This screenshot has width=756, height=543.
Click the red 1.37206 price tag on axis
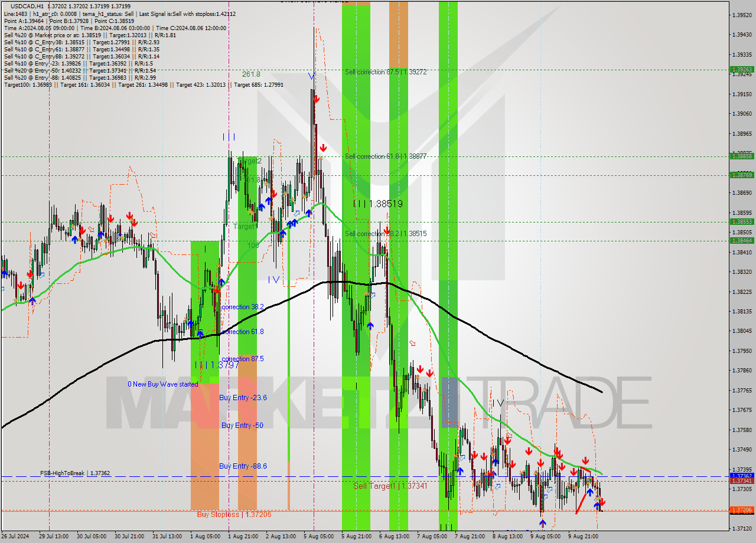pyautogui.click(x=741, y=510)
